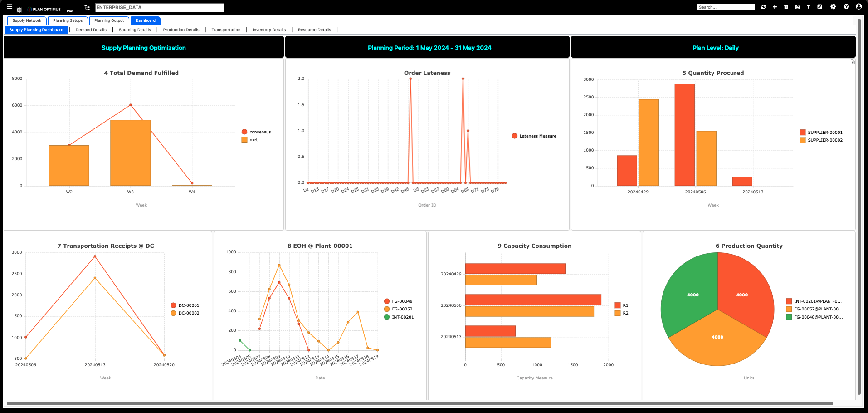Click the hierarchy tree icon beside ENTERPRISE_DATA

pos(87,8)
